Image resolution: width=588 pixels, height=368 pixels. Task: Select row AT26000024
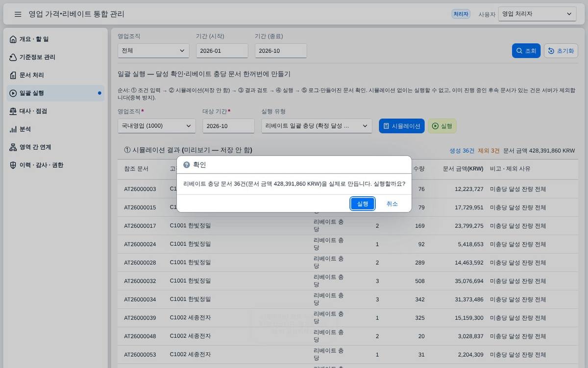click(348, 244)
